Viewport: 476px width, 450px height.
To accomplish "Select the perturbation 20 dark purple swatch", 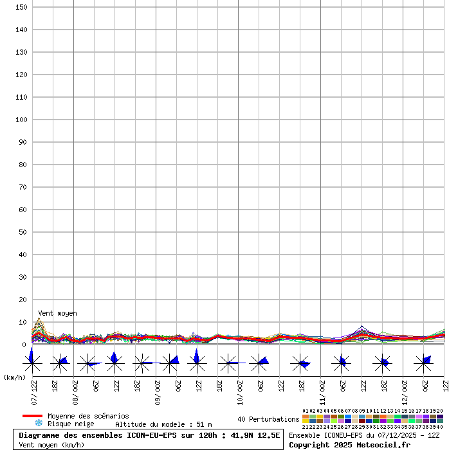I will [x=440, y=417].
